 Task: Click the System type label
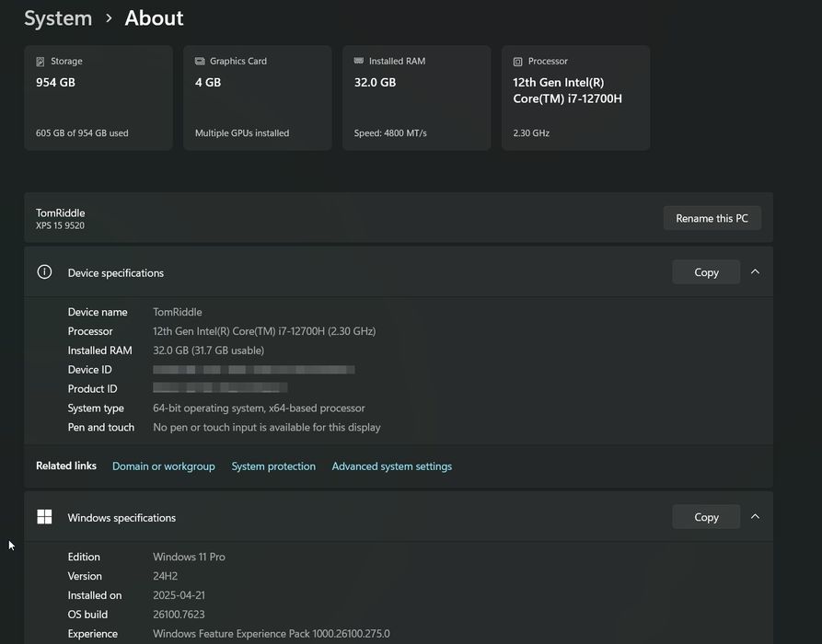pos(96,408)
